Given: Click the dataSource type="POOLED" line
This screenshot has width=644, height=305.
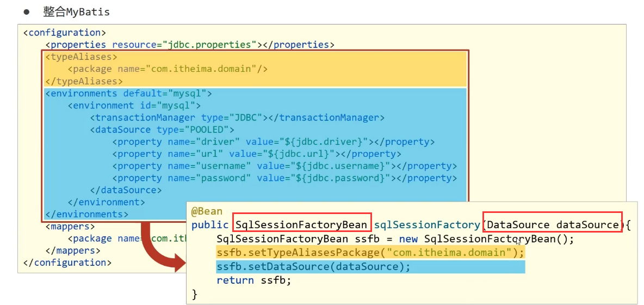Looking at the screenshot, I should pyautogui.click(x=162, y=130).
